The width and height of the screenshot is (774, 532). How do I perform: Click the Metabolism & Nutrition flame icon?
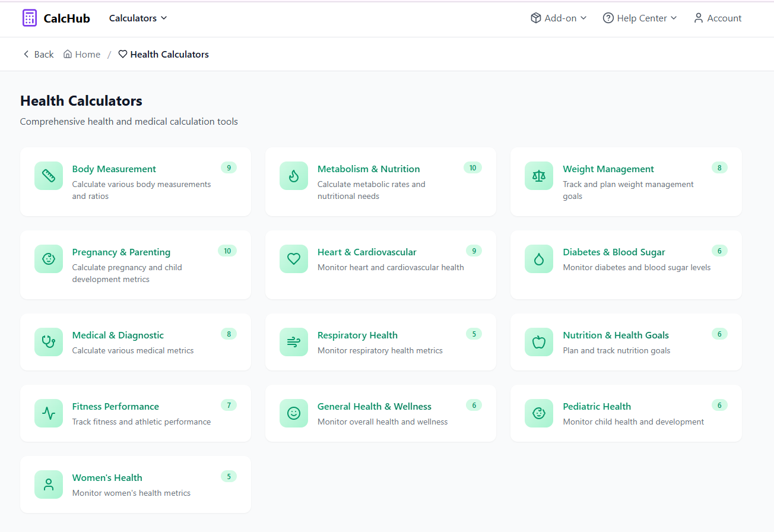tap(294, 176)
